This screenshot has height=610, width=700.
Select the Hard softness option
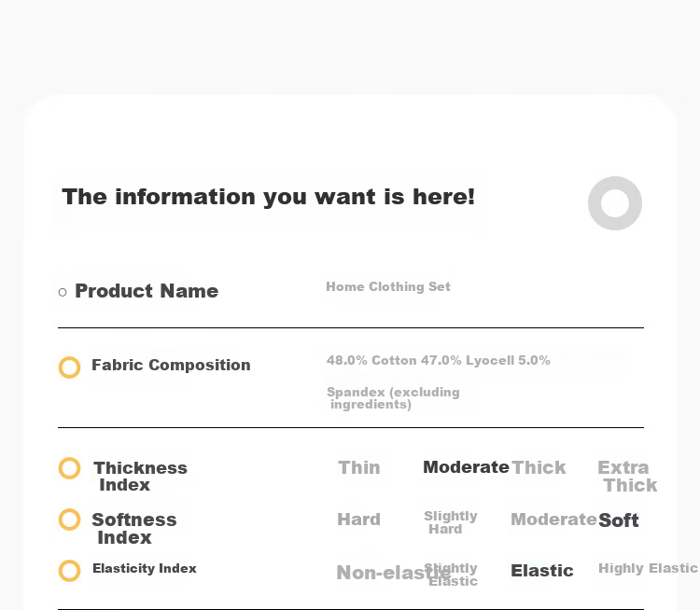(x=359, y=520)
